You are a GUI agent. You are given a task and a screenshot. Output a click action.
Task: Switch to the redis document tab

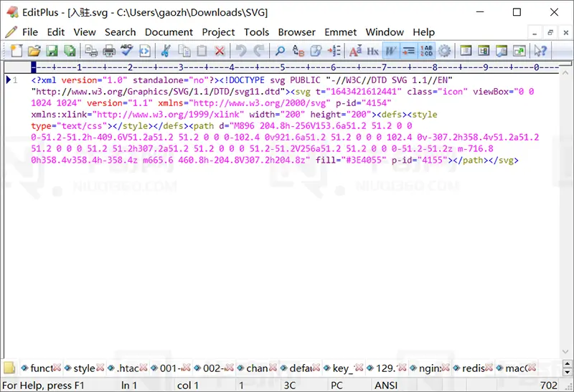coord(473,368)
